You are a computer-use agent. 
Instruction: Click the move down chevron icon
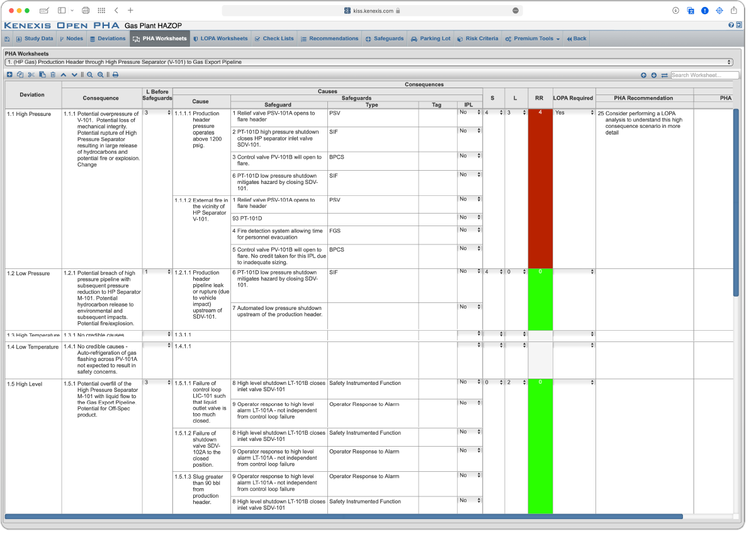74,75
